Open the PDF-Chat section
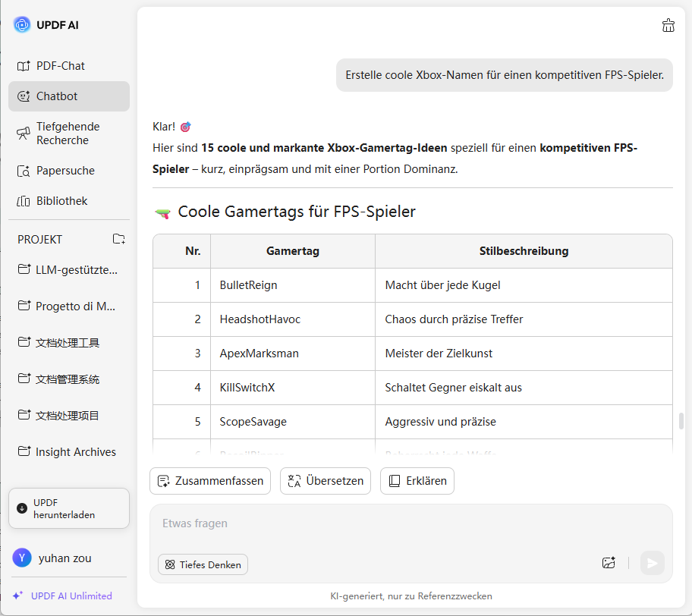692x616 pixels. 61,66
